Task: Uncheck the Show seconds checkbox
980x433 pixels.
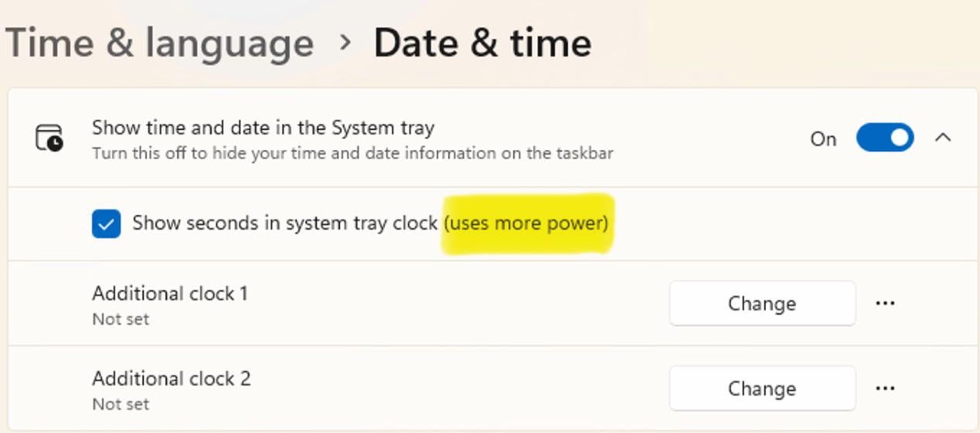Action: pos(106,224)
